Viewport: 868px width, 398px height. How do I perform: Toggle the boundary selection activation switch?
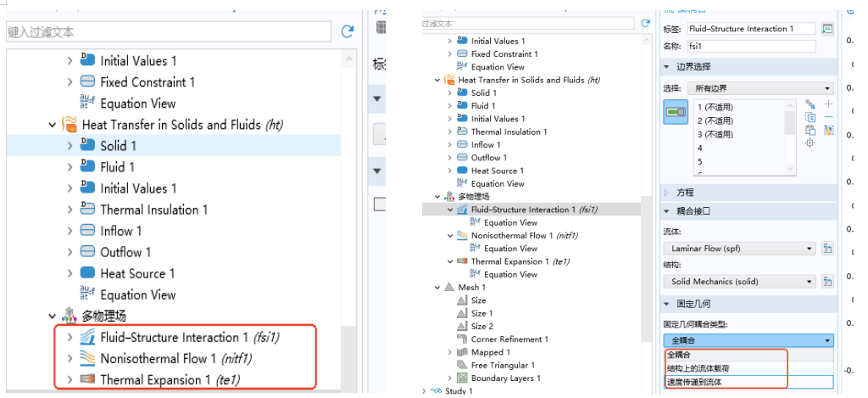676,111
